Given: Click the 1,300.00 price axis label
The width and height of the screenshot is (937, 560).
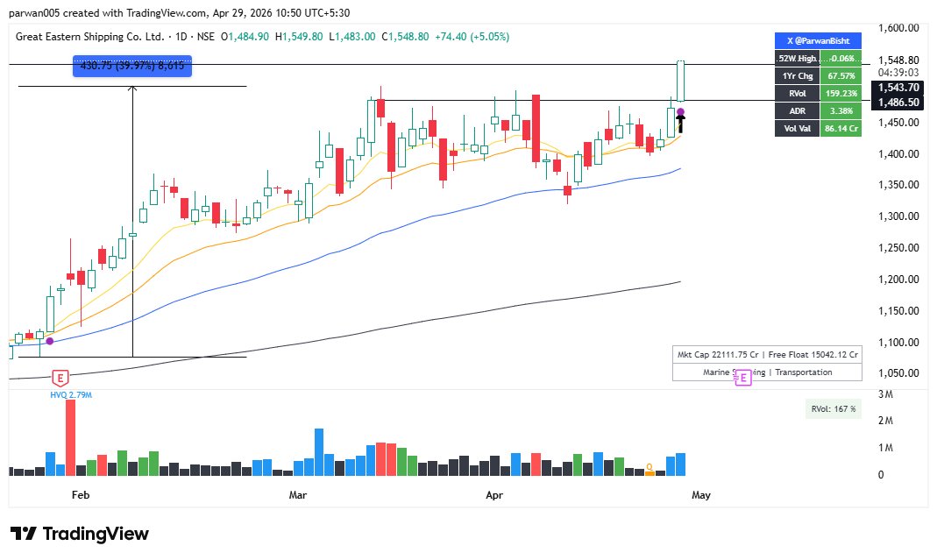Looking at the screenshot, I should coord(898,216).
